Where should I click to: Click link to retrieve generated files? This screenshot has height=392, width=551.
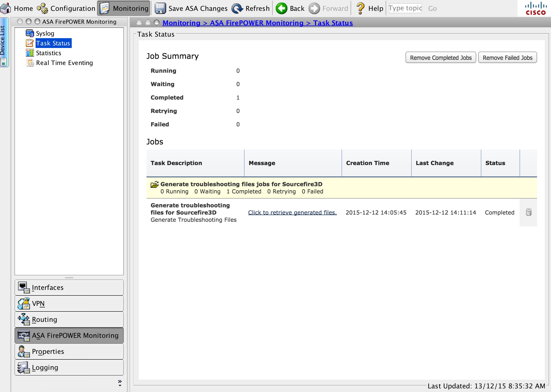click(292, 213)
